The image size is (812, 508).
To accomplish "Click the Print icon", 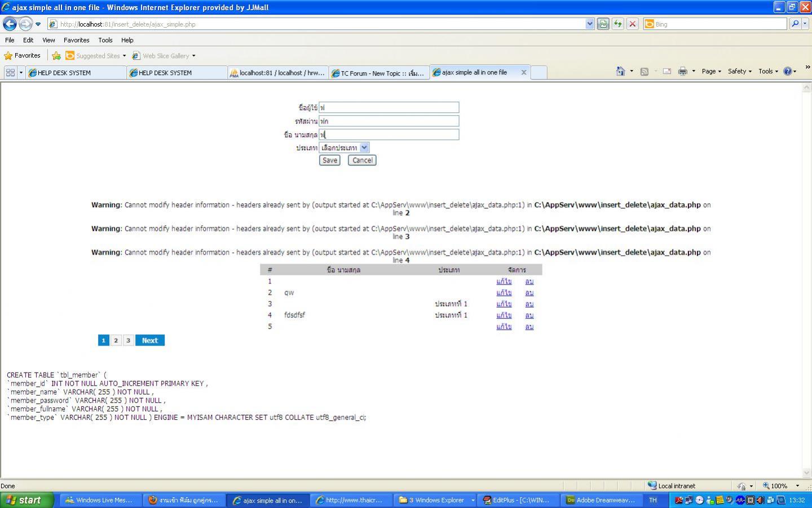I will pos(682,71).
